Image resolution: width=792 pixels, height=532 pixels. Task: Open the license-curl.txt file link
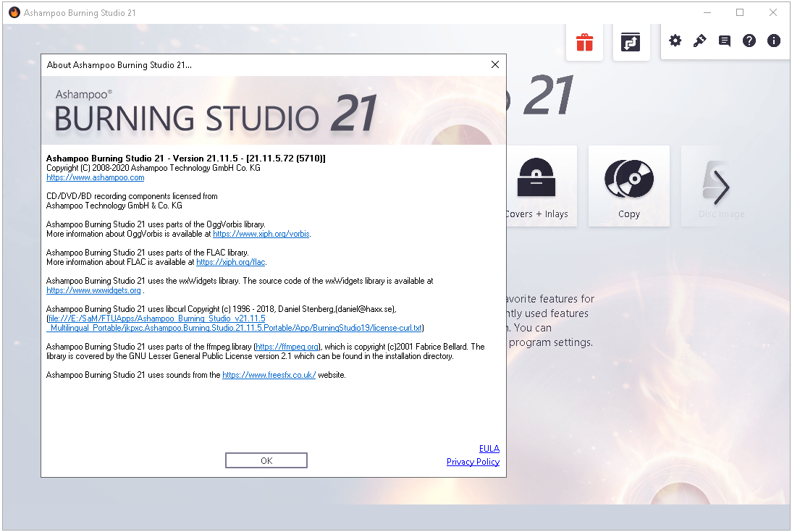pyautogui.click(x=235, y=324)
